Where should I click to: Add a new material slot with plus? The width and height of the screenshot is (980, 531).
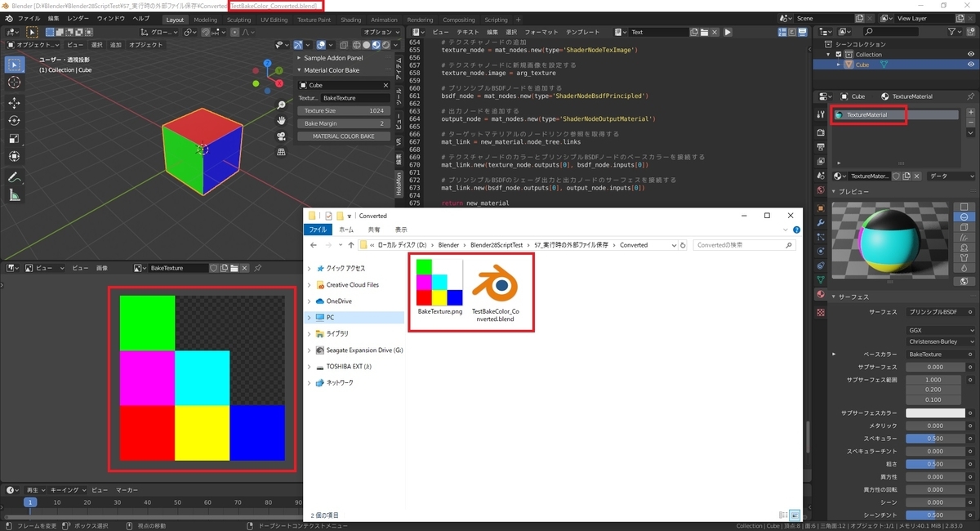(x=970, y=112)
